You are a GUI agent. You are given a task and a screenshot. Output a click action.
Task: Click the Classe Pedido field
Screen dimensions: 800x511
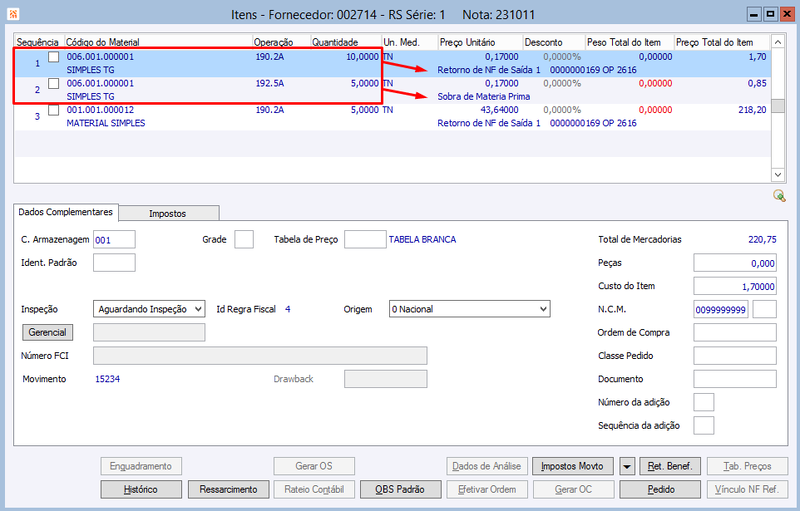[x=735, y=356]
